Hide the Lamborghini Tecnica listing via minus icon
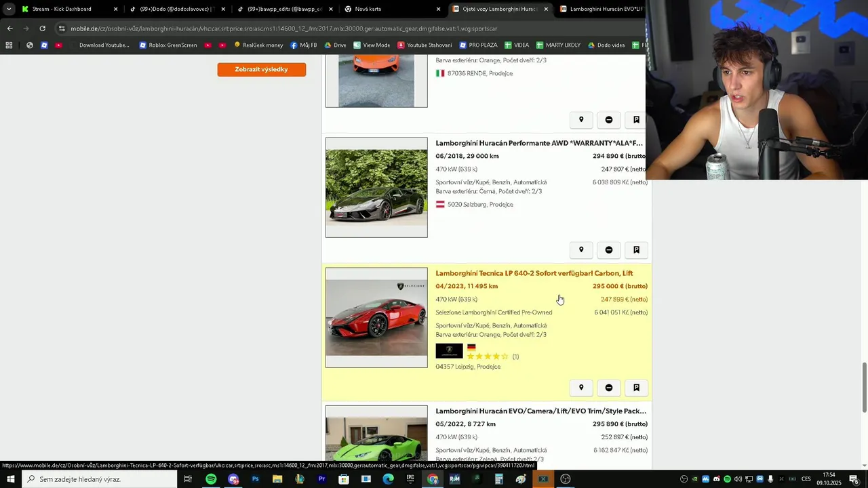Viewport: 868px width, 488px height. tap(609, 388)
